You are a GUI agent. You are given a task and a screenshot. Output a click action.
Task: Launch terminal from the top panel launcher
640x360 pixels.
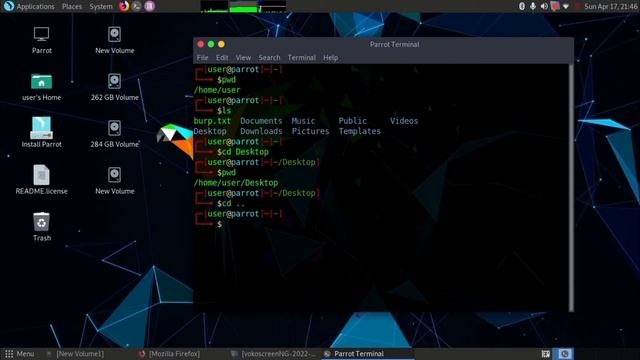[x=137, y=6]
